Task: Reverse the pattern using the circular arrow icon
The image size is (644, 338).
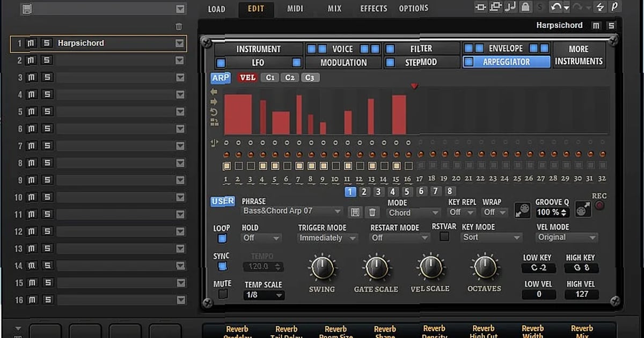Action: click(x=214, y=111)
